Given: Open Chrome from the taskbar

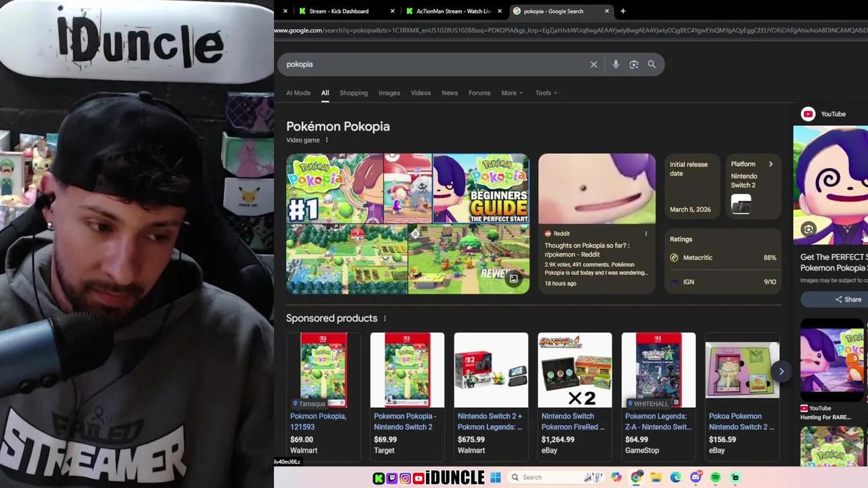Looking at the screenshot, I should 635,477.
